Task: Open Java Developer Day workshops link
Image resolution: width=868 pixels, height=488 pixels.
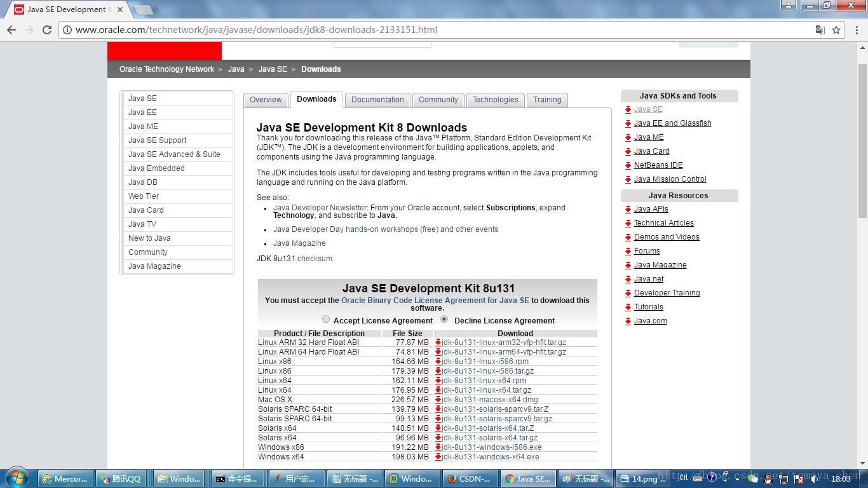Action: click(x=386, y=229)
